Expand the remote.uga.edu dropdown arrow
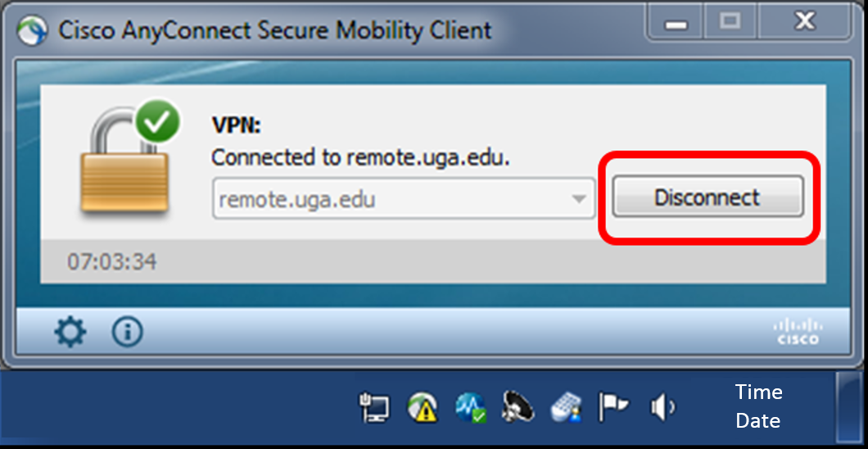Viewport: 868px width, 449px height. (x=579, y=199)
